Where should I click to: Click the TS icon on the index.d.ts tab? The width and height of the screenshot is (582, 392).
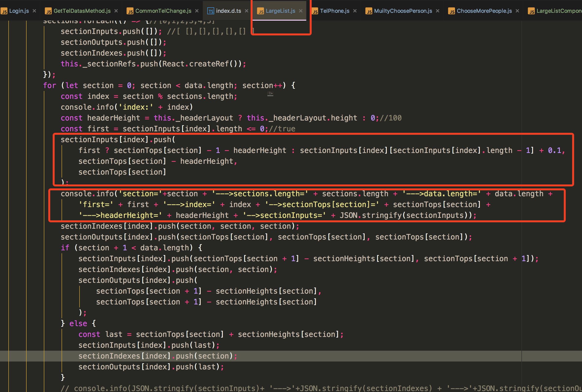point(211,11)
